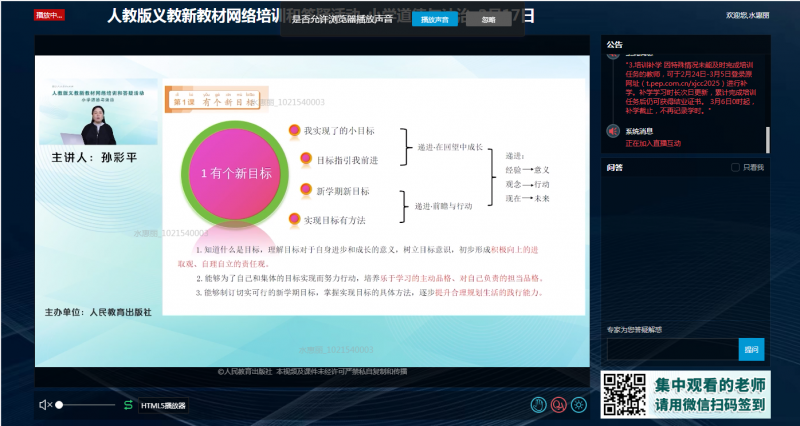800x426 pixels.
Task: Allow sound with 播放声音 button
Action: (435, 20)
